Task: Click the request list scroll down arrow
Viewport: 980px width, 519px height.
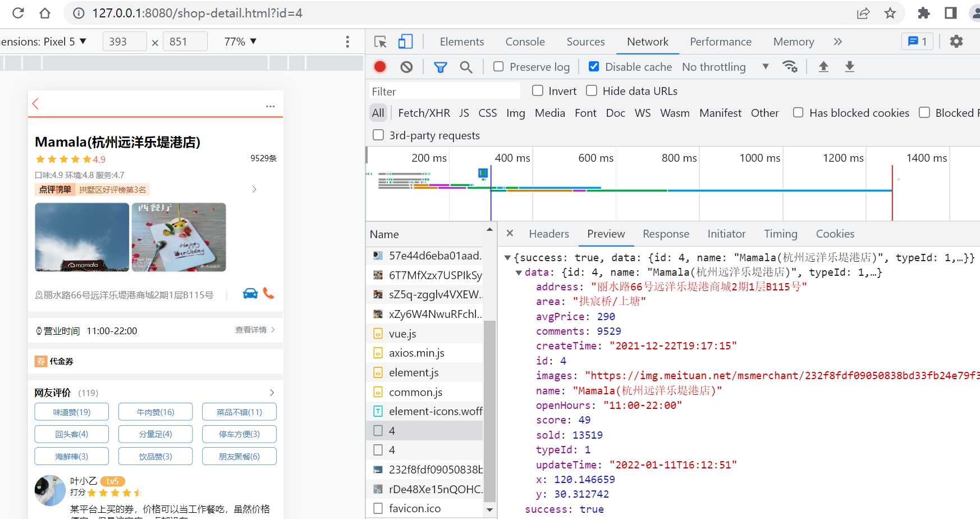Action: pyautogui.click(x=489, y=509)
